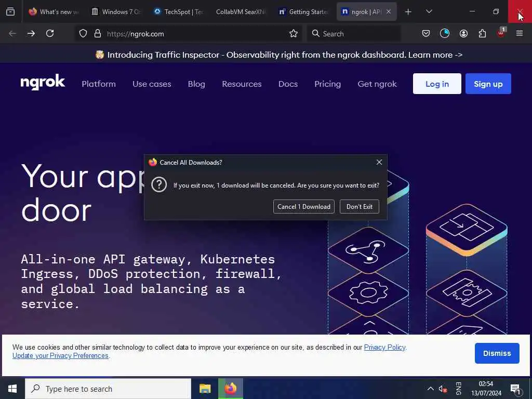The image size is (532, 399).
Task: Open the Pocket save icon
Action: pos(426,33)
